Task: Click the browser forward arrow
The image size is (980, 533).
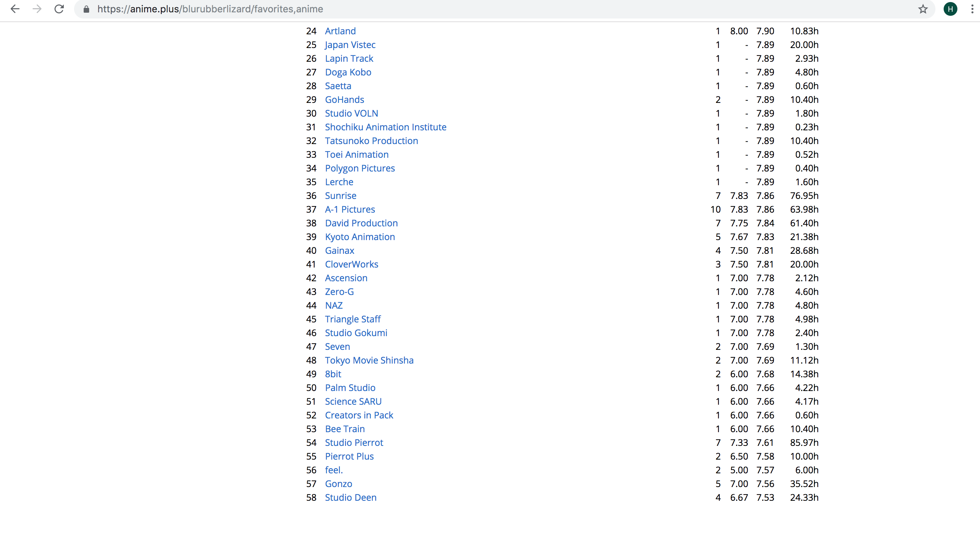Action: [37, 9]
